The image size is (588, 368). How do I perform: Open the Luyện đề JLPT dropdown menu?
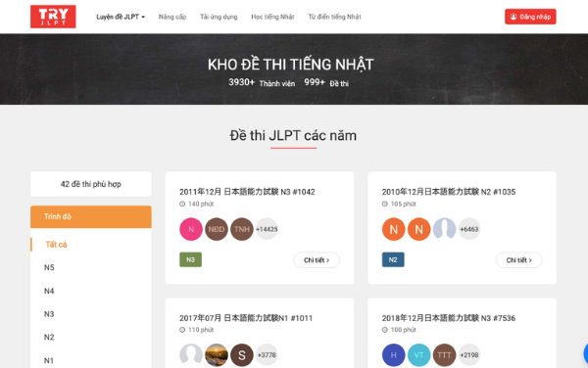click(121, 17)
